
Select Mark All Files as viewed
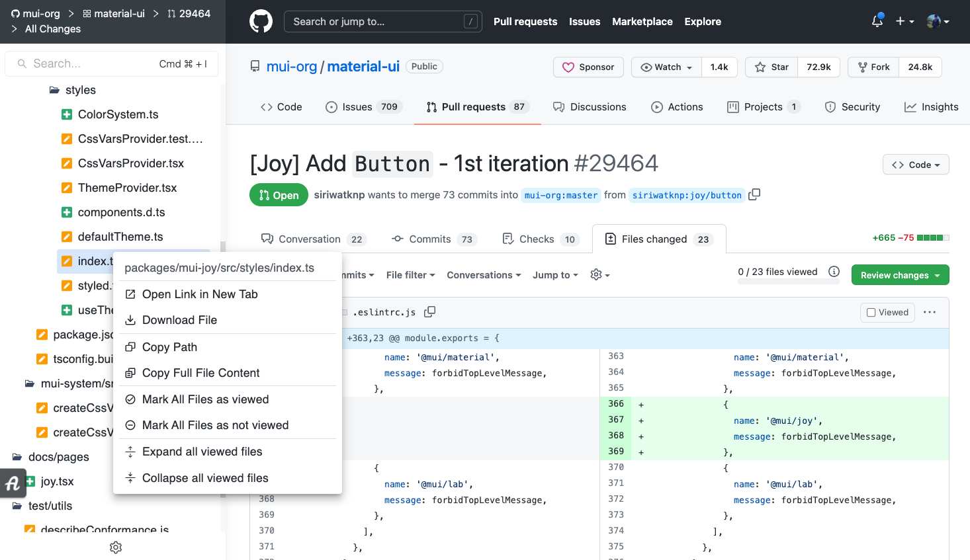click(x=228, y=399)
